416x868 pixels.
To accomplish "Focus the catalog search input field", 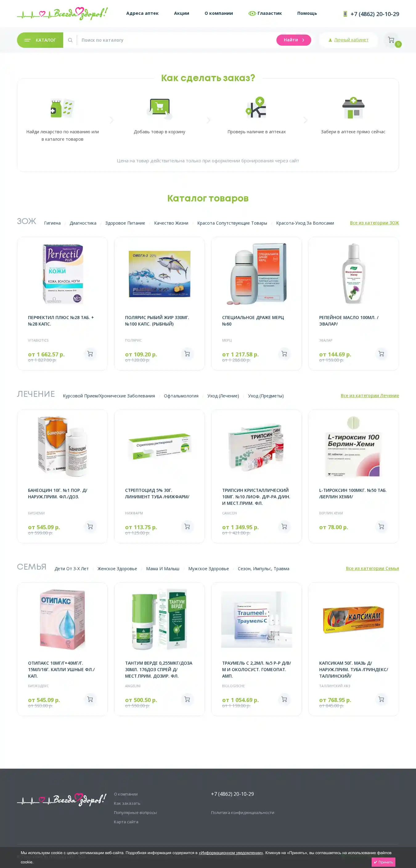I will tap(177, 40).
